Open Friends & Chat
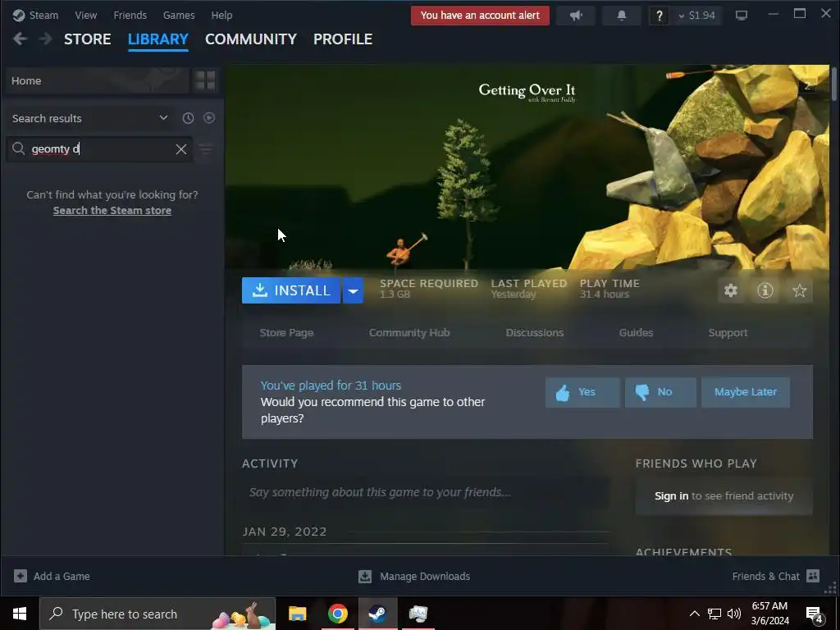 [776, 577]
